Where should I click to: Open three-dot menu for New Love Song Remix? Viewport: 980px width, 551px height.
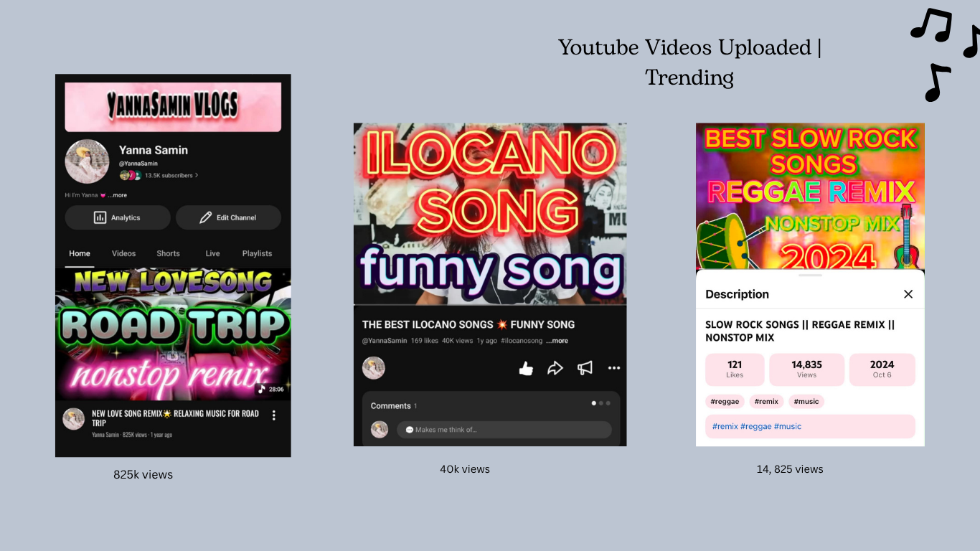click(x=273, y=415)
